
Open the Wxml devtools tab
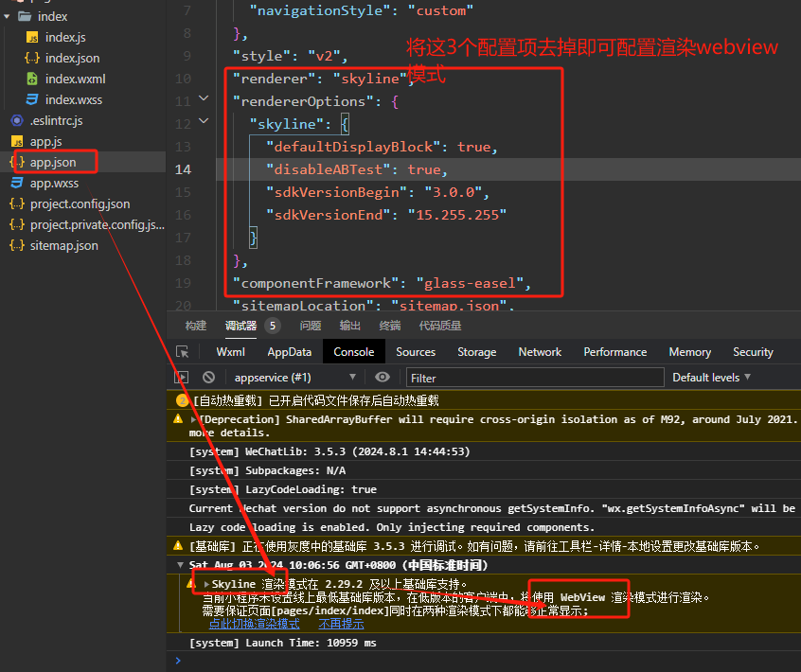(230, 352)
